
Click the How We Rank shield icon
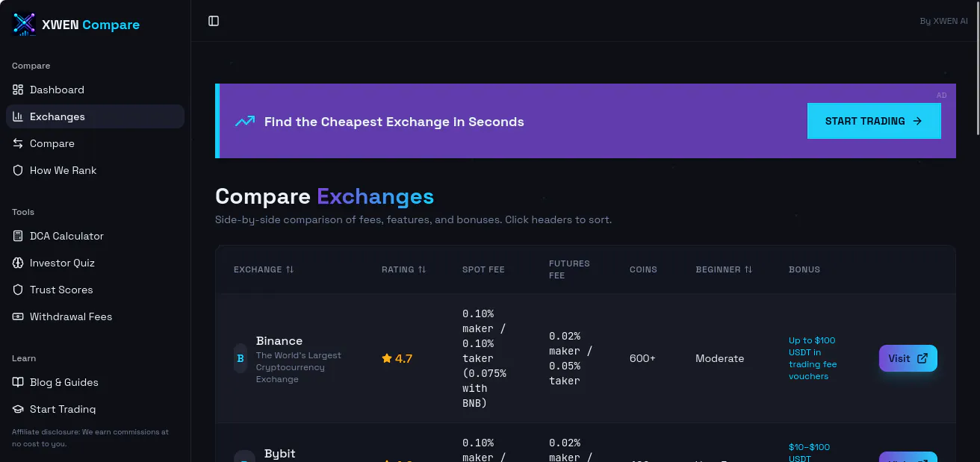18,170
